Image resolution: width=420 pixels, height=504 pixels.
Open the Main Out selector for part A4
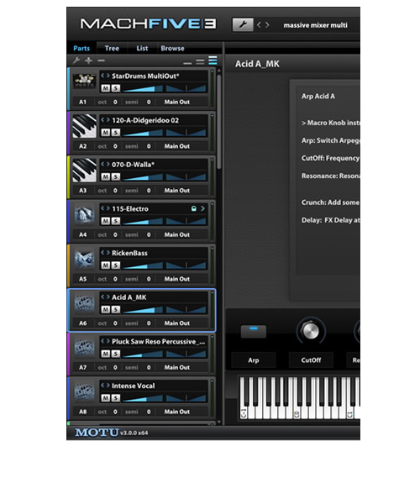[177, 234]
